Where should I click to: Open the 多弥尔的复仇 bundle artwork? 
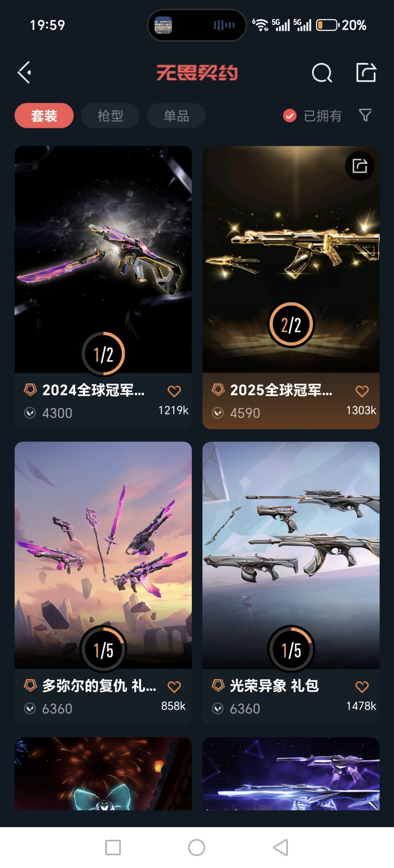click(103, 555)
